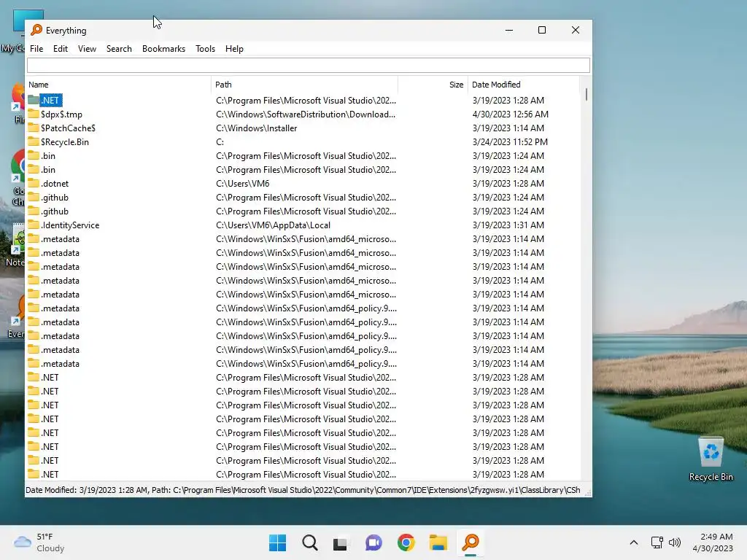The width and height of the screenshot is (747, 560).
Task: Click the C:\Users\VM6 path cell
Action: (242, 183)
